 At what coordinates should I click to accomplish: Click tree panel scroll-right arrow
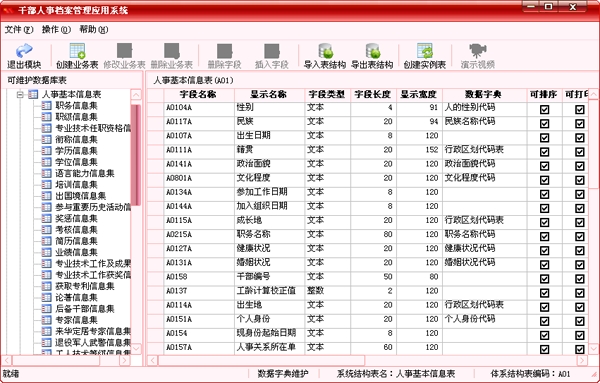125,360
